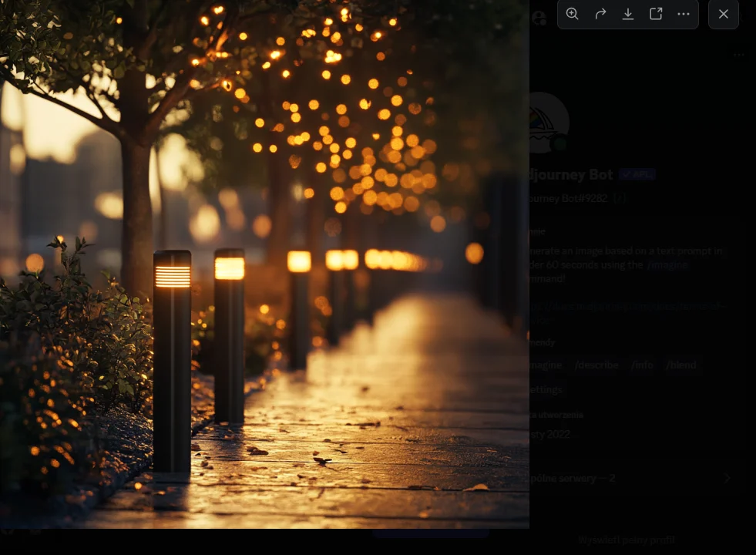
Task: Open the three-dots more options menu
Action: (684, 14)
